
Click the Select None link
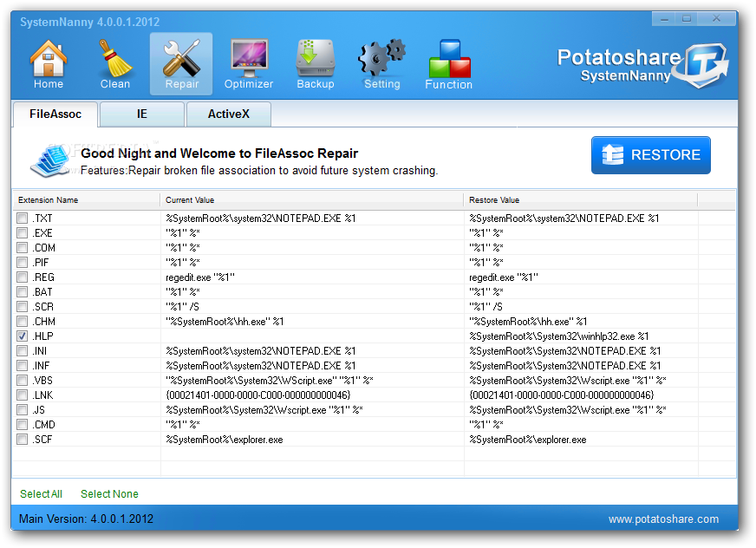point(109,494)
